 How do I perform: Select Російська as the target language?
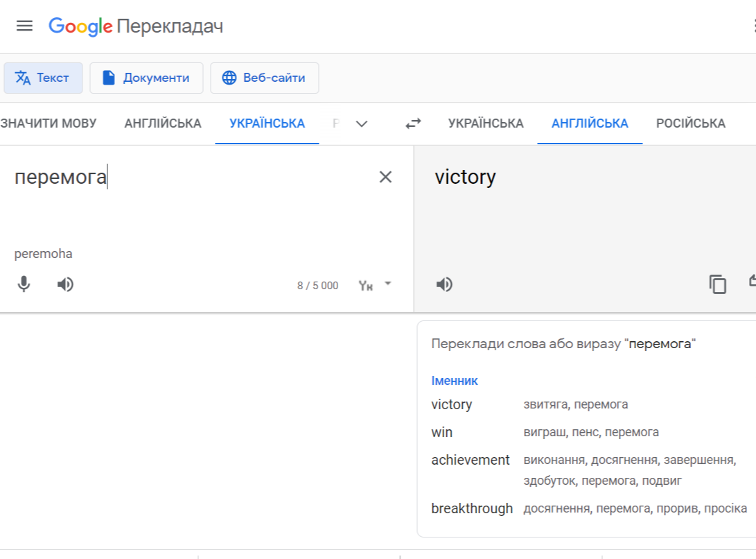[689, 123]
